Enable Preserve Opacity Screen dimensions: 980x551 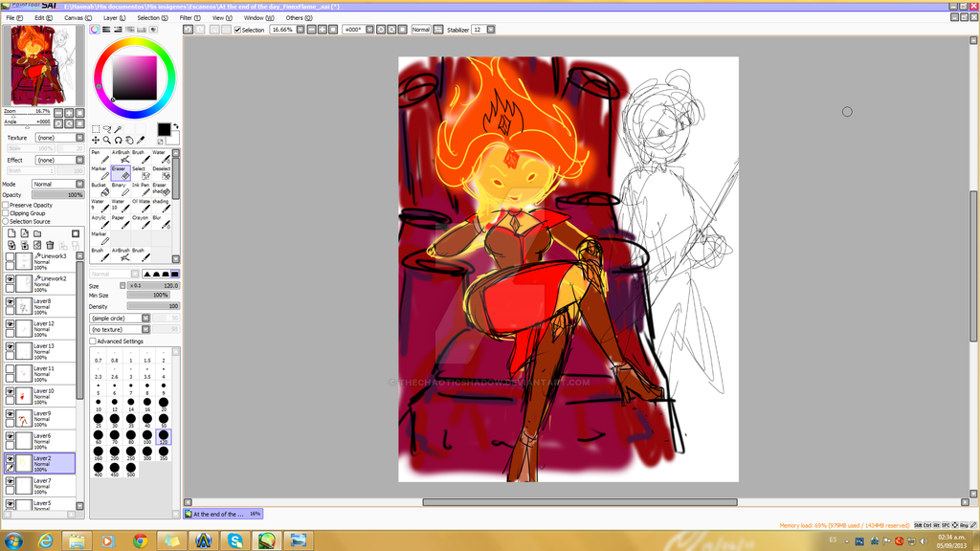coord(6,205)
